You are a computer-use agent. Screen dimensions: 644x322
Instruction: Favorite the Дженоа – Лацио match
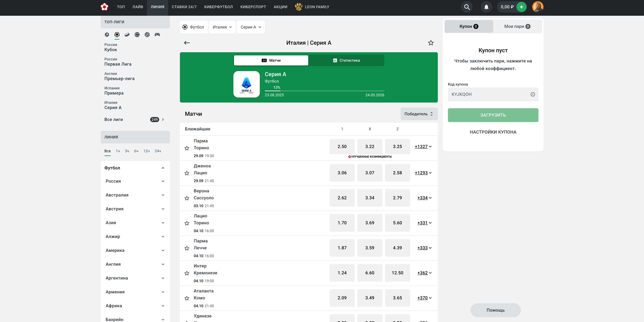pyautogui.click(x=187, y=173)
